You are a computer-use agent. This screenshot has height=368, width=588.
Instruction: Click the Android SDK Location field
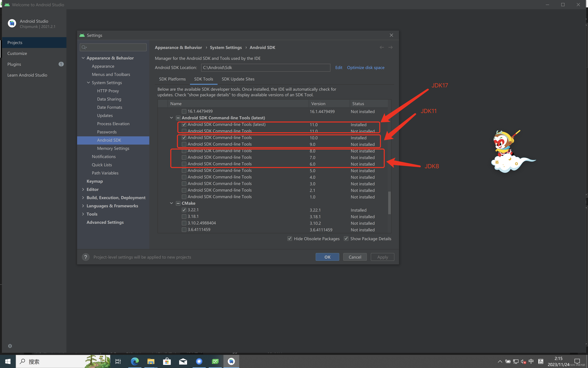coord(266,68)
